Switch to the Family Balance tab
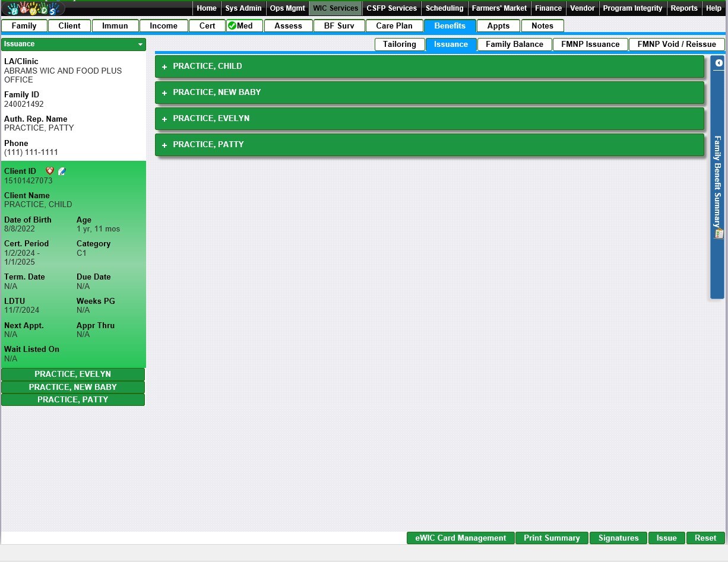 pyautogui.click(x=514, y=45)
